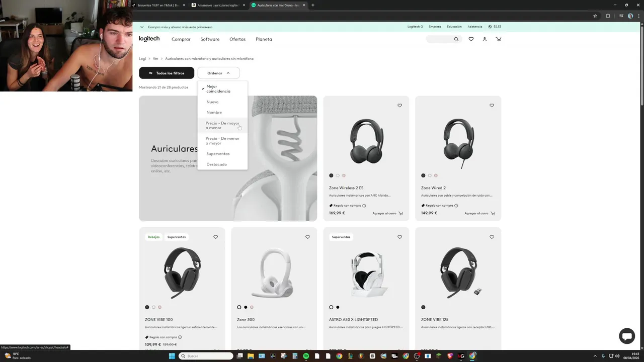Select black color for Zone 300

246,307
